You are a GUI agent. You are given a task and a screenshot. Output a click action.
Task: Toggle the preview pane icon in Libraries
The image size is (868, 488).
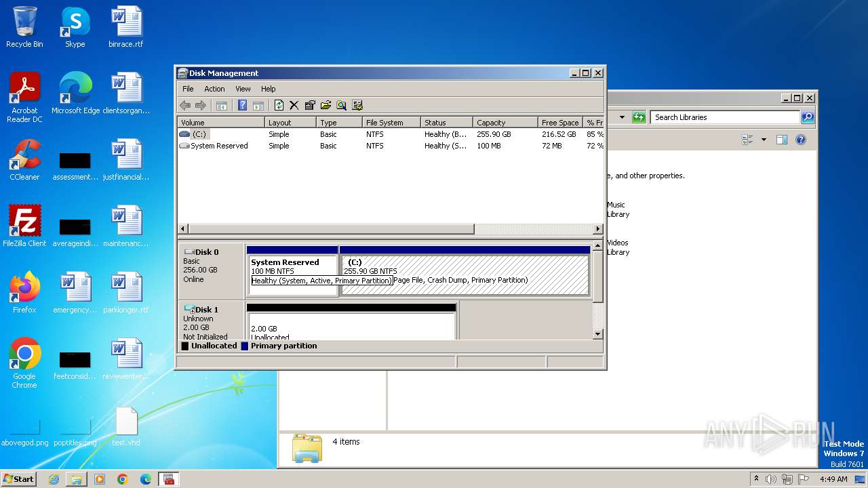[782, 140]
